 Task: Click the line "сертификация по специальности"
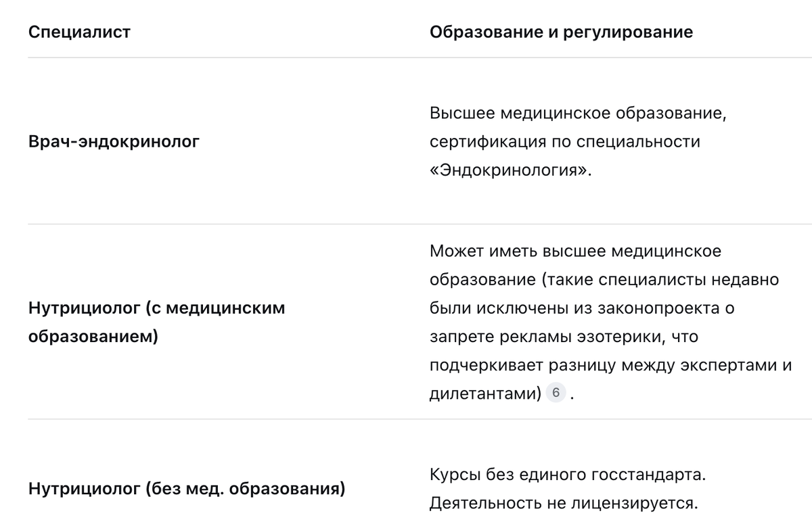click(564, 142)
